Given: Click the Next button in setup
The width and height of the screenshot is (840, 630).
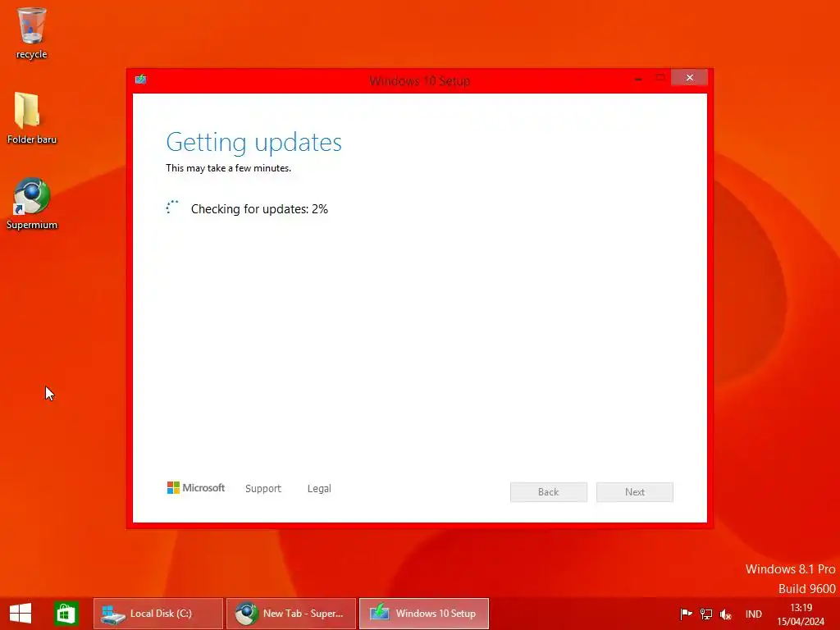Looking at the screenshot, I should click(x=635, y=492).
